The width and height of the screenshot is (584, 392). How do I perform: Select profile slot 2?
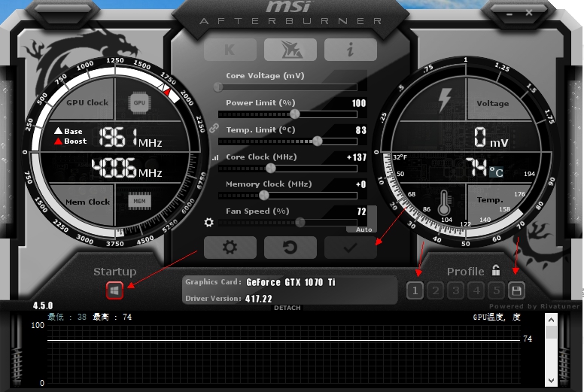click(x=436, y=290)
